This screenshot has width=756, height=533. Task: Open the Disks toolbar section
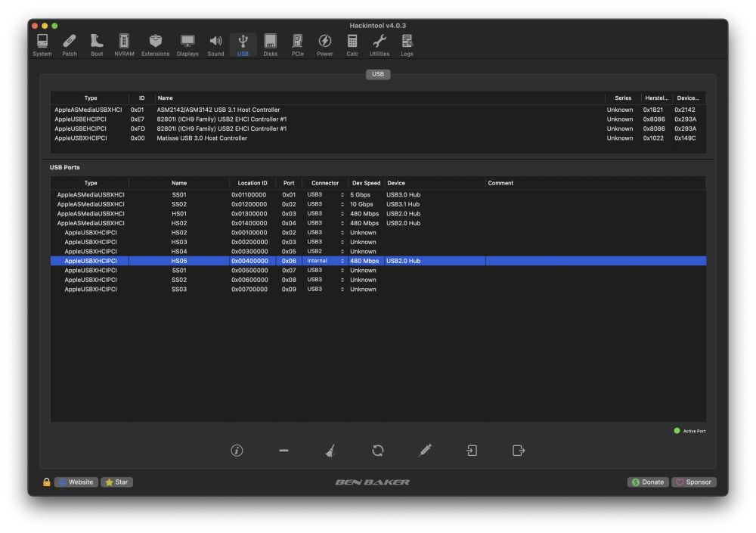point(270,45)
